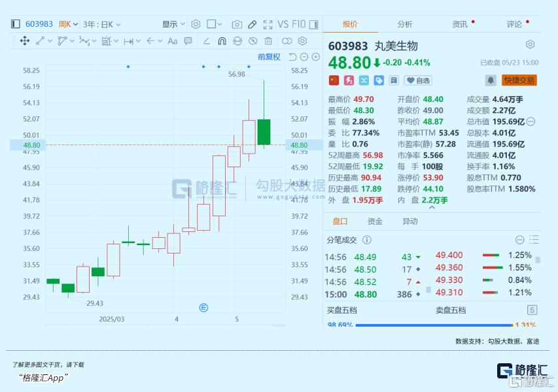The height and width of the screenshot is (392, 558).
Task: Toggle the price alert bell
Action: (491, 80)
